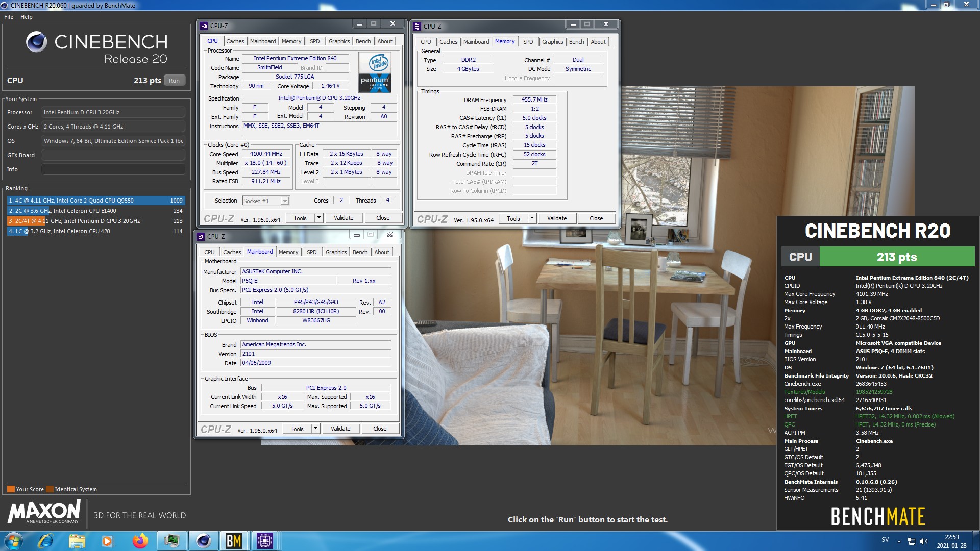The height and width of the screenshot is (551, 980).
Task: Open Firefox from the taskbar
Action: pos(140,541)
